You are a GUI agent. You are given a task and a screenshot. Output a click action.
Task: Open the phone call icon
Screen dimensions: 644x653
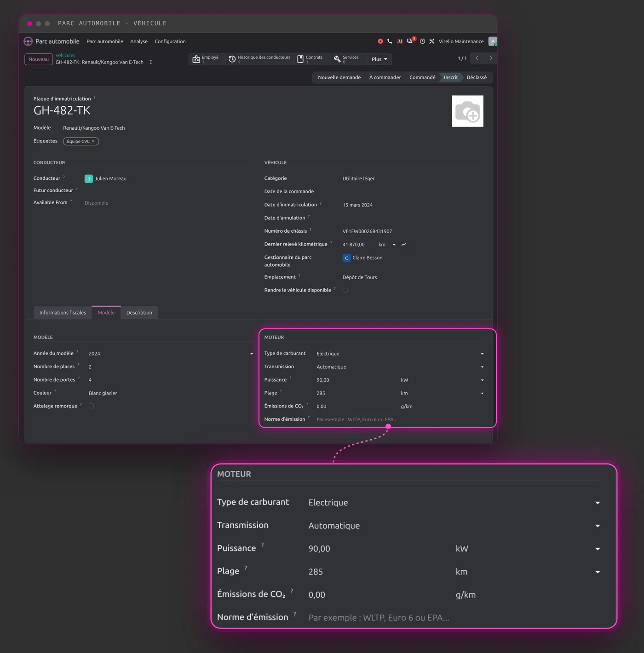tap(390, 41)
